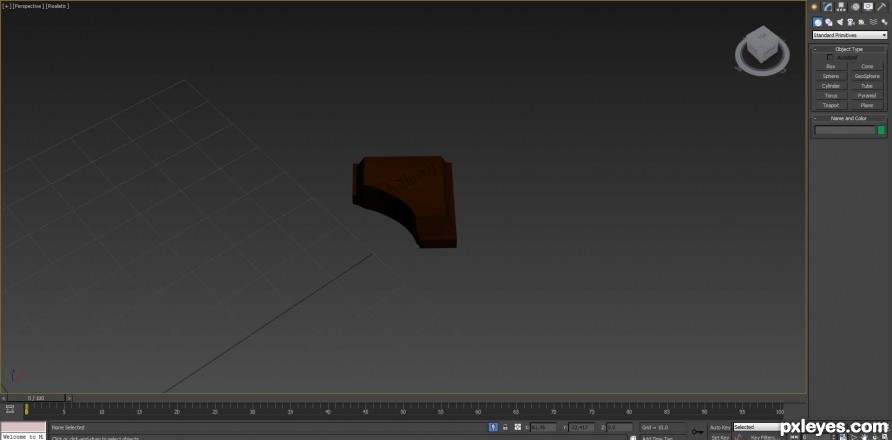The height and width of the screenshot is (440, 892).
Task: Open the viewport [+] menu label
Action: 7,6
